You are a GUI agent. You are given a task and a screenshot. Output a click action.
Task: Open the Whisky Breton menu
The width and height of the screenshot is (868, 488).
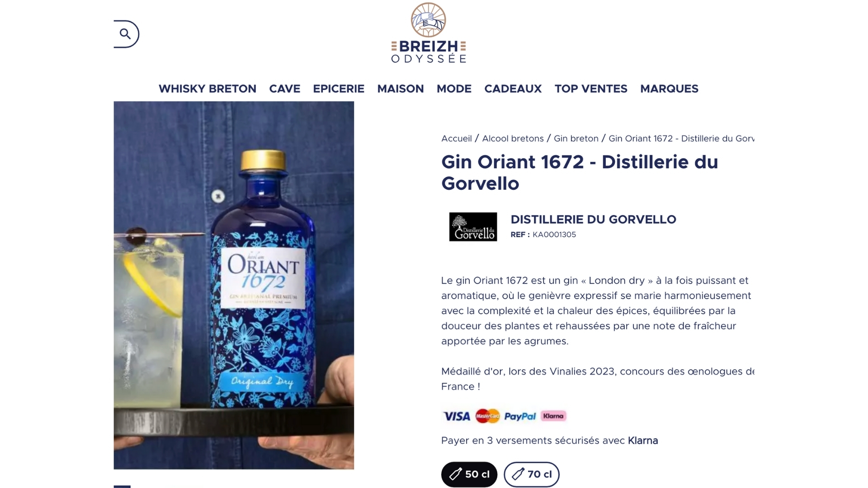coord(208,89)
